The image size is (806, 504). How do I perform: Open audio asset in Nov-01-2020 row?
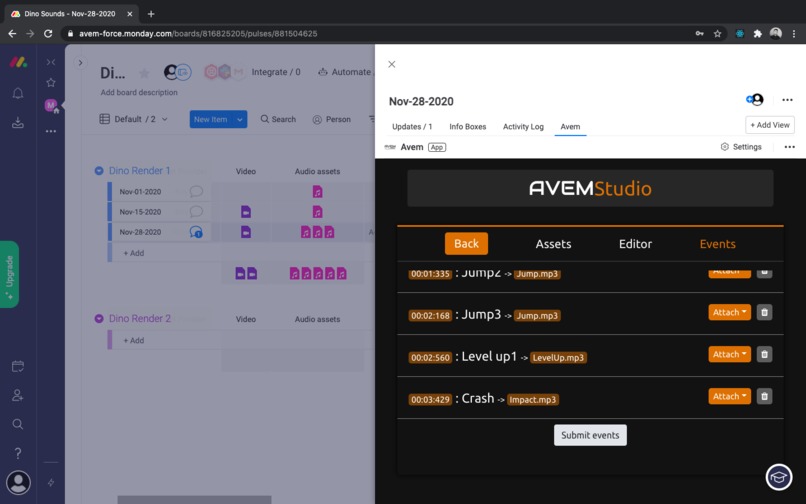click(x=318, y=191)
